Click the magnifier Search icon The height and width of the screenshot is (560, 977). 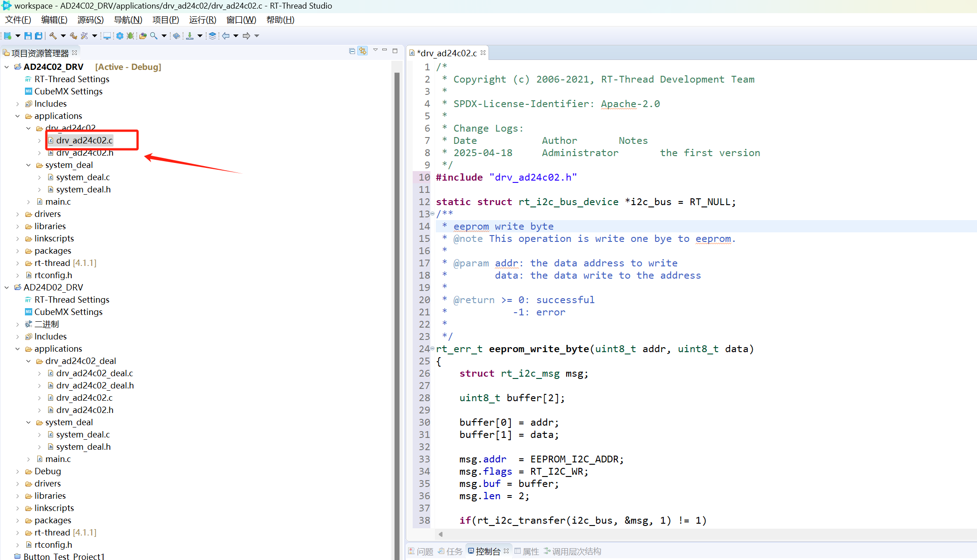154,36
